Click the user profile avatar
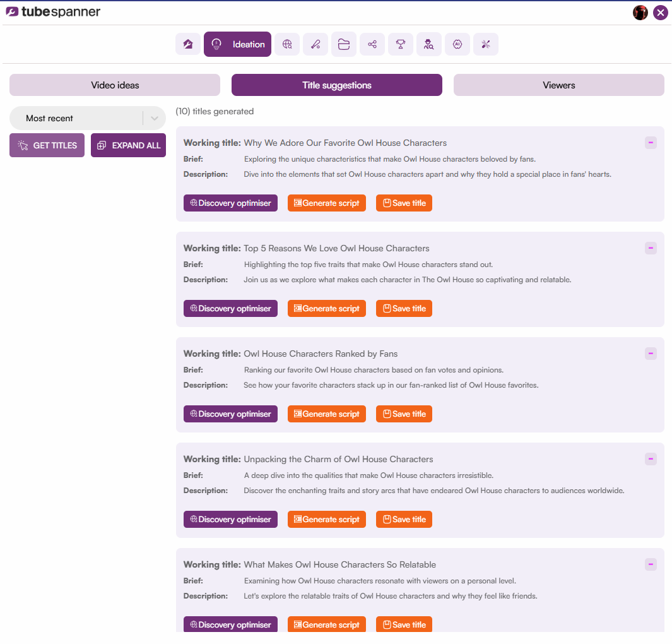 tap(640, 13)
